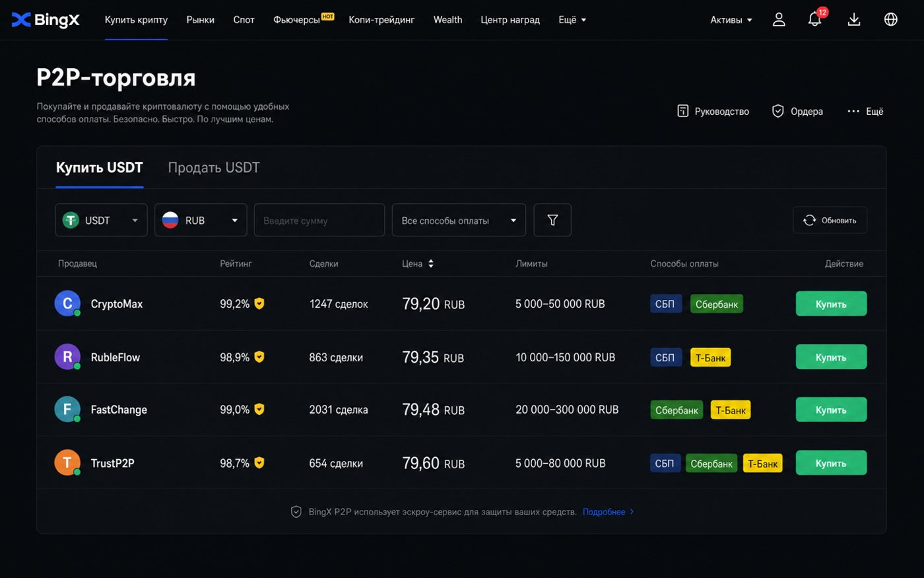Click Сбербанк tag in CryptoMax row

(717, 304)
